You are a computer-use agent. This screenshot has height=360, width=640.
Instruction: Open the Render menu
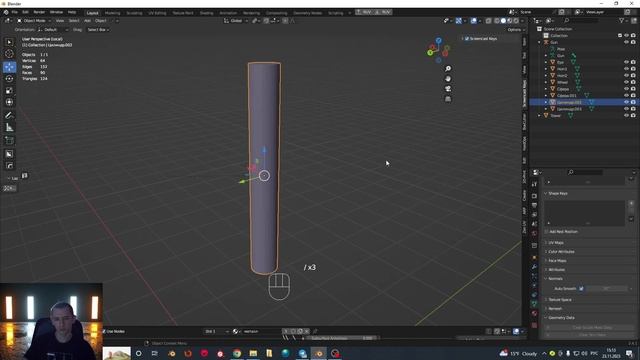tap(39, 12)
